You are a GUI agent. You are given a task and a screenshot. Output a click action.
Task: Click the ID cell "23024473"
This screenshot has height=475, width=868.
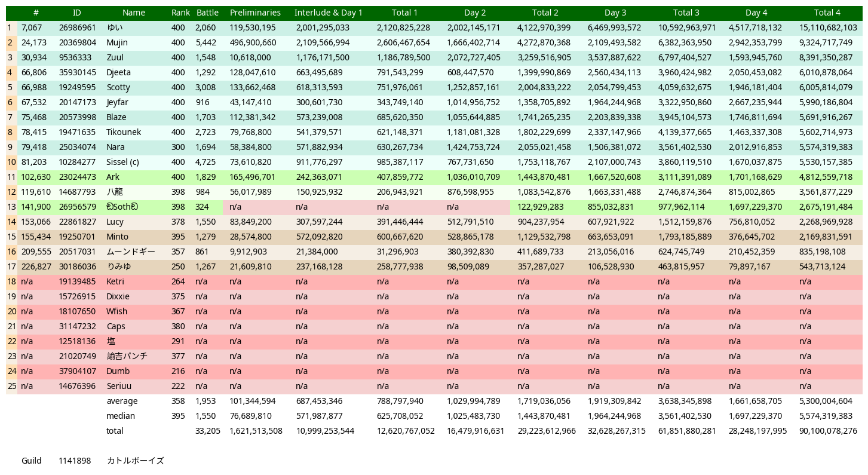(77, 177)
